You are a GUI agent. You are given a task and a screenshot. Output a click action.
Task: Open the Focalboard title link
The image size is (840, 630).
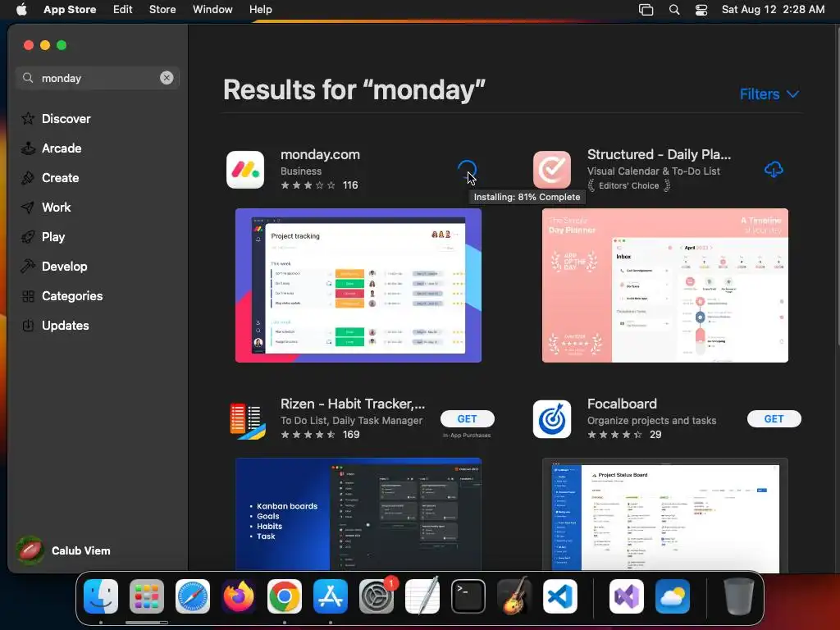622,404
